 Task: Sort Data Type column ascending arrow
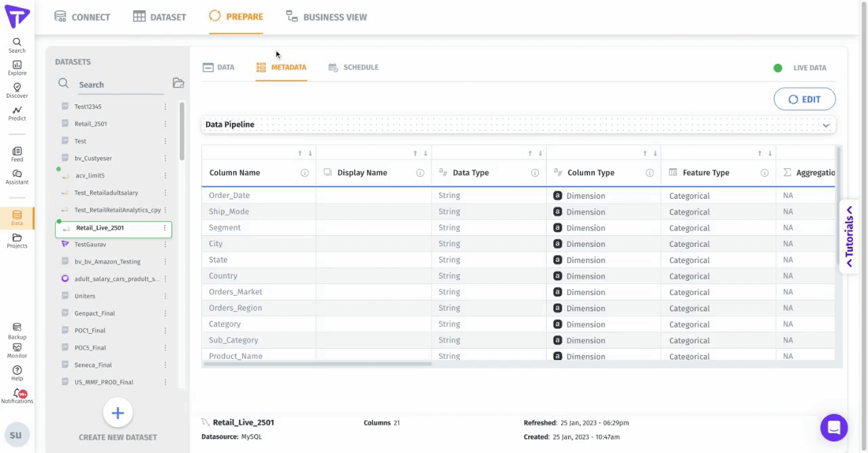(530, 153)
